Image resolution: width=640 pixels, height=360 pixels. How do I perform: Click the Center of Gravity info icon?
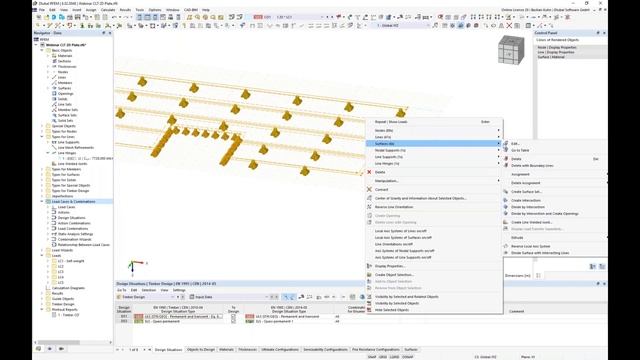[369, 198]
